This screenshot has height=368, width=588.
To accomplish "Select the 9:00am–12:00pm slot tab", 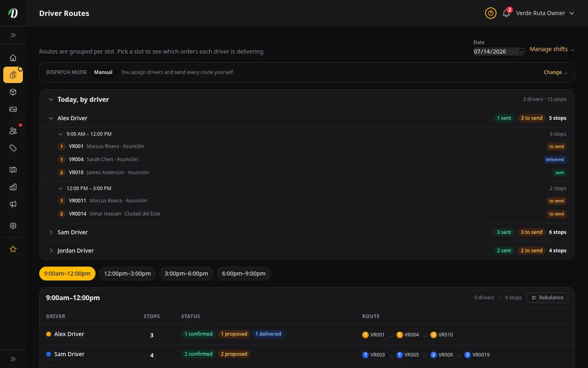I will click(x=67, y=274).
